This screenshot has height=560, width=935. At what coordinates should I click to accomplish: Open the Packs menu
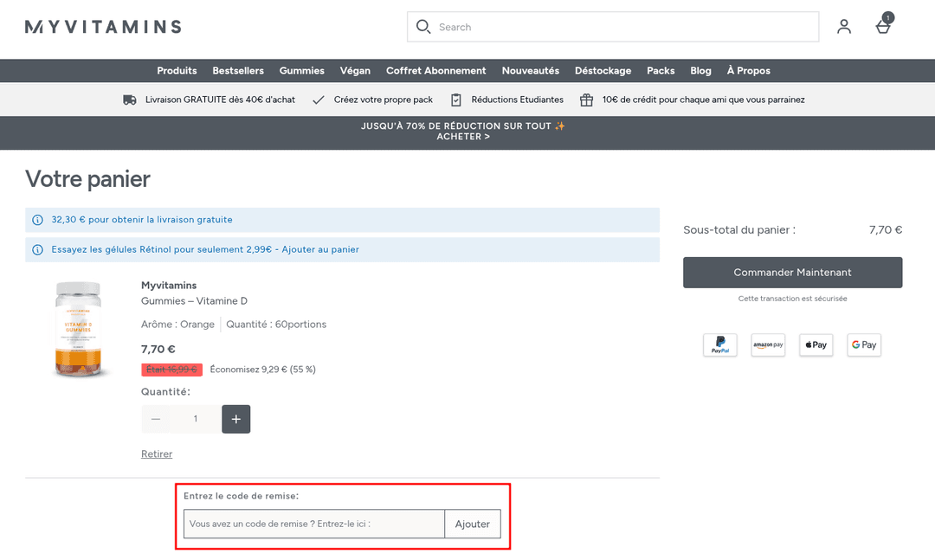pos(661,70)
